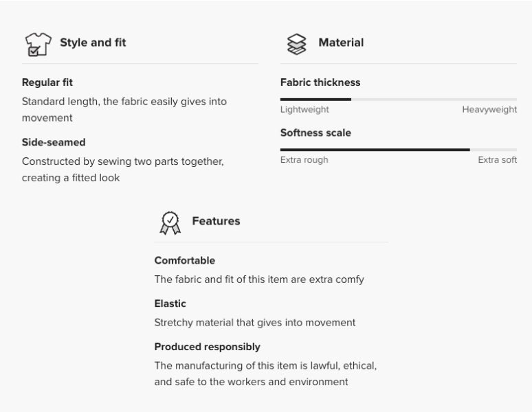Viewport: 532px width, 412px height.
Task: Click the Side-seamed label
Action: pos(54,142)
